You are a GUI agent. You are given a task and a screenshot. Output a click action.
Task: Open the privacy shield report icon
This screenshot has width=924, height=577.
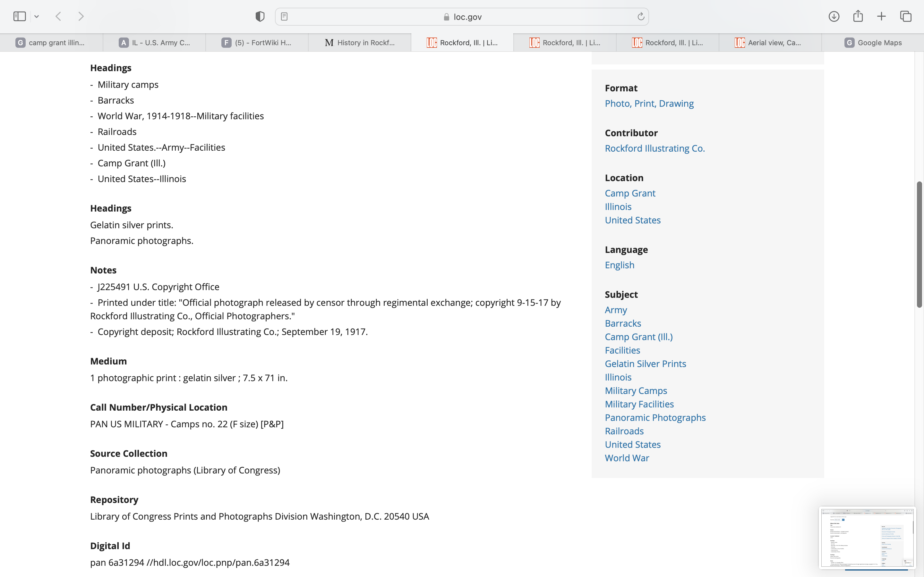pyautogui.click(x=260, y=16)
